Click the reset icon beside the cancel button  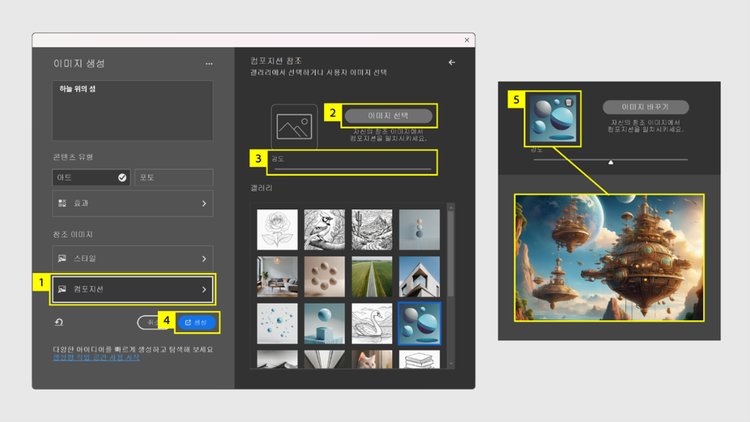coord(59,322)
